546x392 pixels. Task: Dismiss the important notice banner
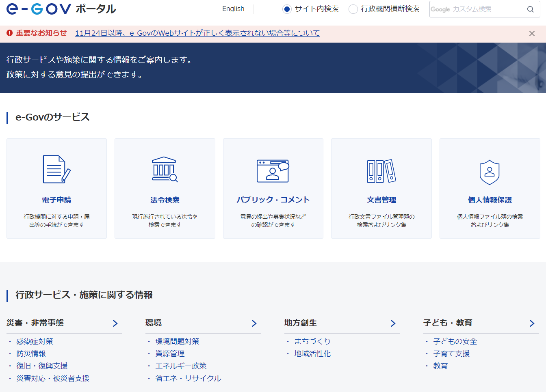(532, 34)
